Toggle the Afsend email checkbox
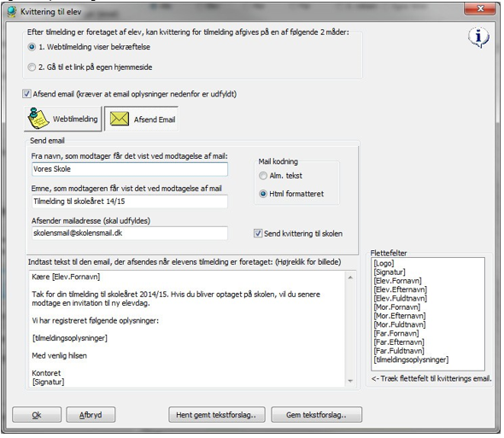This screenshot has width=504, height=438. coord(26,94)
